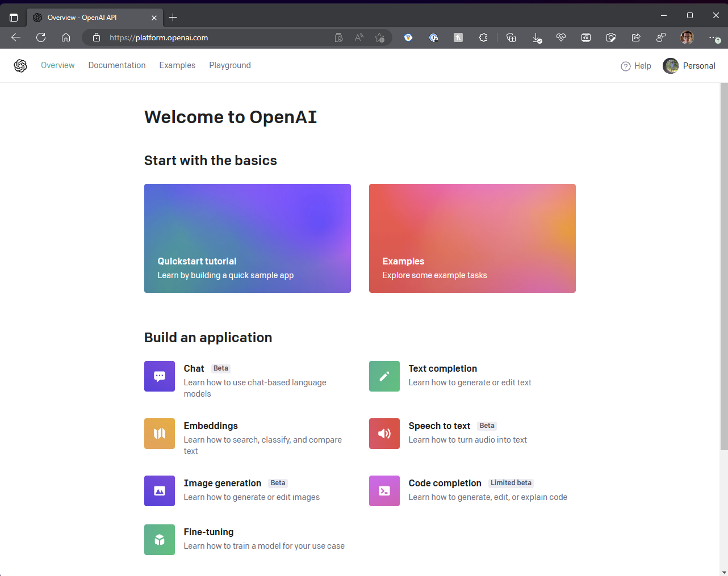Click the scrollbar down arrow
The height and width of the screenshot is (576, 728).
point(724,571)
